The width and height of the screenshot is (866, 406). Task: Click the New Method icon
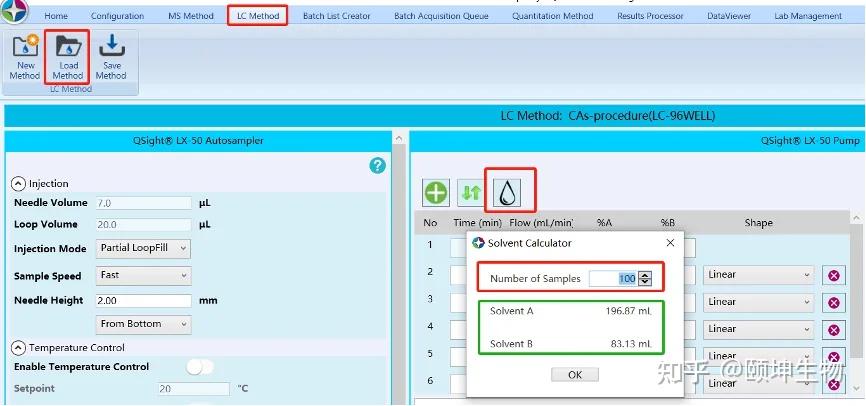pos(25,46)
